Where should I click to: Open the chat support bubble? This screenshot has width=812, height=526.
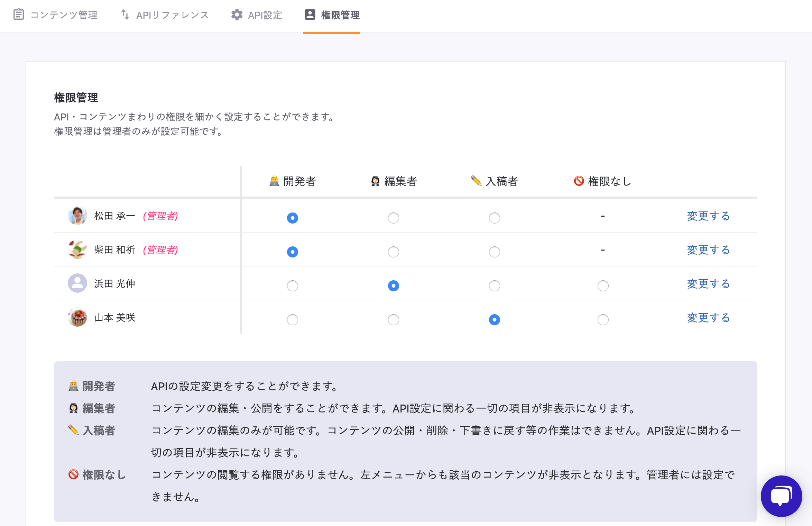pyautogui.click(x=781, y=496)
